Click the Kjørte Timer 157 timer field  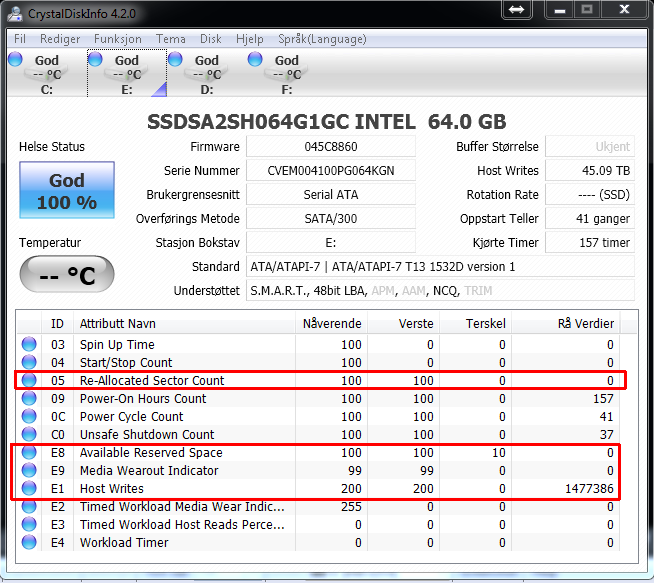590,243
